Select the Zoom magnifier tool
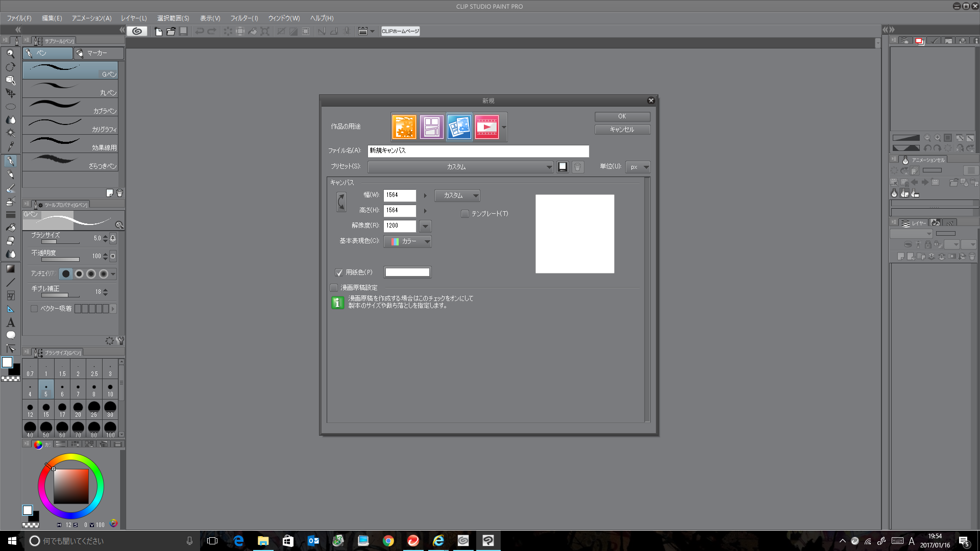980x551 pixels. point(11,54)
